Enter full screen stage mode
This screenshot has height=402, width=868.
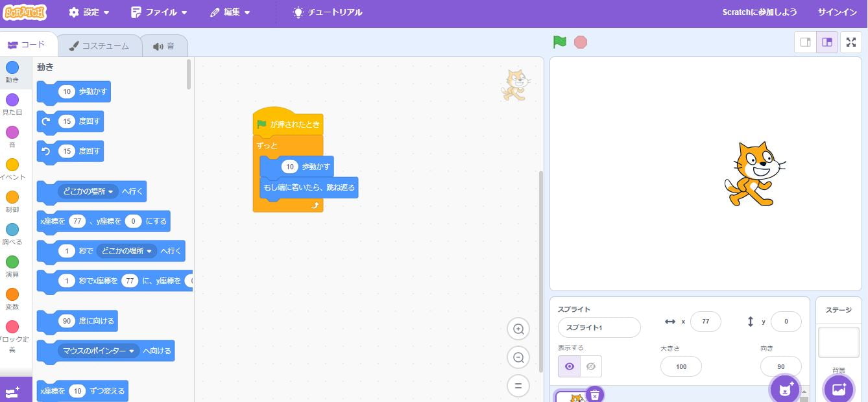click(851, 42)
